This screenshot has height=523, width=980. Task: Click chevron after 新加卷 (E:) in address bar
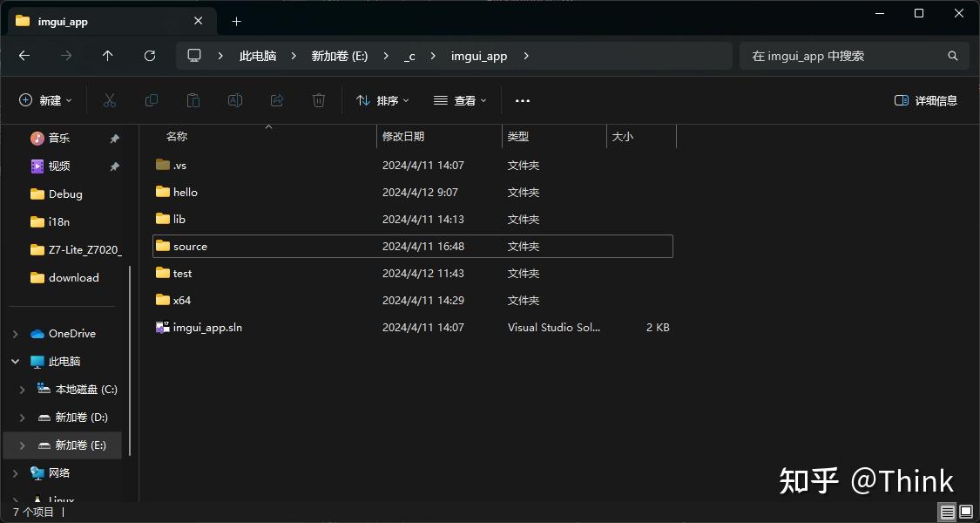click(x=387, y=56)
